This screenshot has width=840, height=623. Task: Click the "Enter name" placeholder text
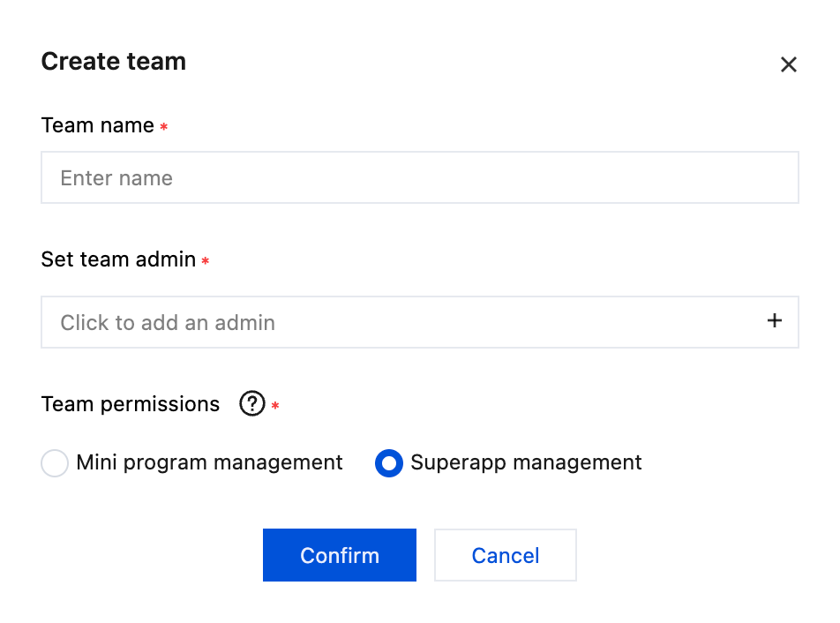click(116, 178)
